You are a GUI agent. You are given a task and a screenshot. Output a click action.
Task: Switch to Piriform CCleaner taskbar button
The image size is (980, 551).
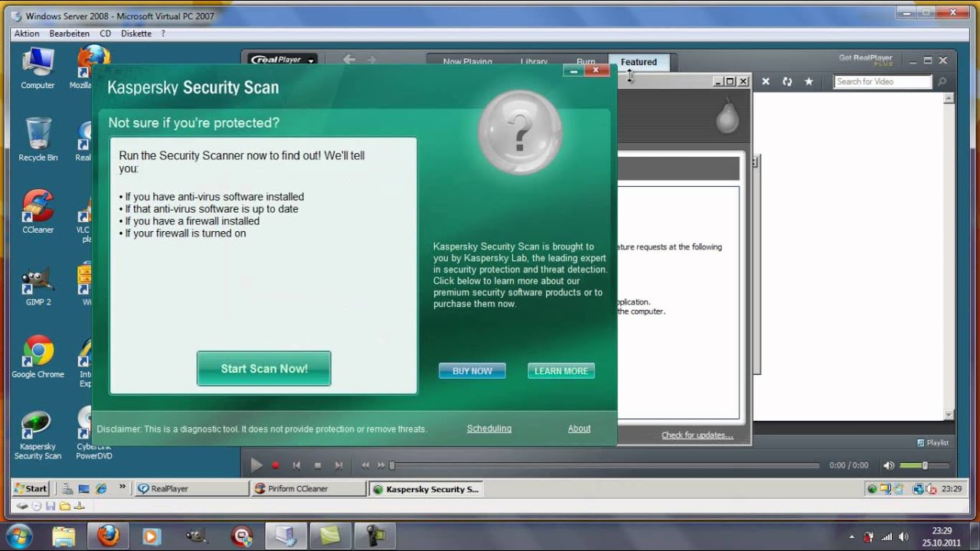[x=309, y=488]
